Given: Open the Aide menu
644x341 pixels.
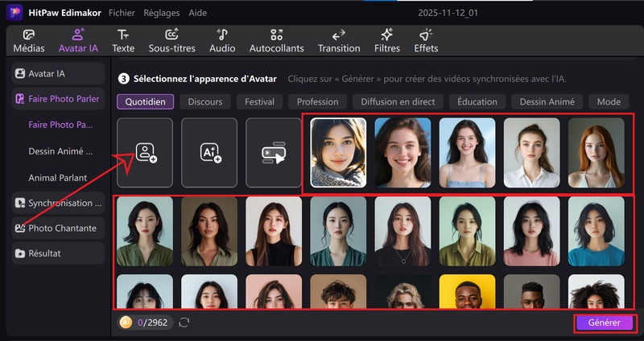Looking at the screenshot, I should click(197, 13).
